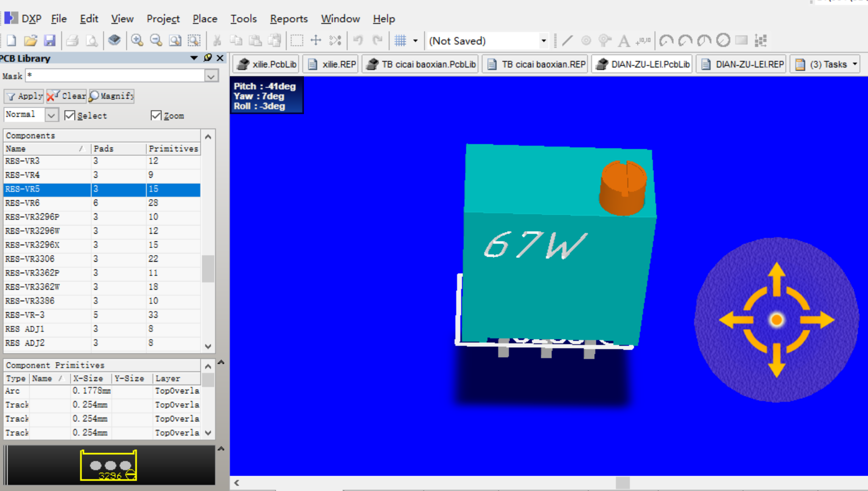The width and height of the screenshot is (868, 491).
Task: Click the Cut scissors icon
Action: click(x=217, y=41)
